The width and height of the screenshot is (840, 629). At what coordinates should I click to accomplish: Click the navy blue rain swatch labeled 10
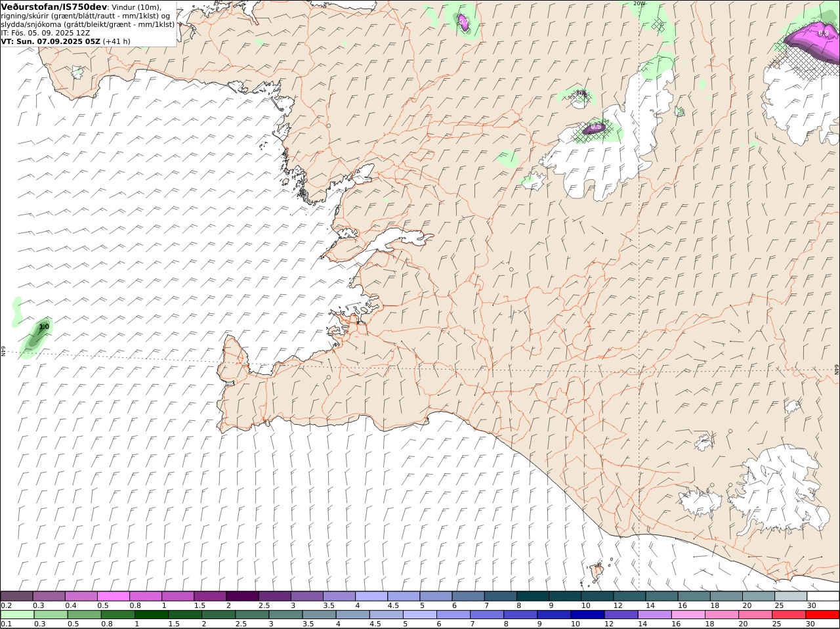589,615
